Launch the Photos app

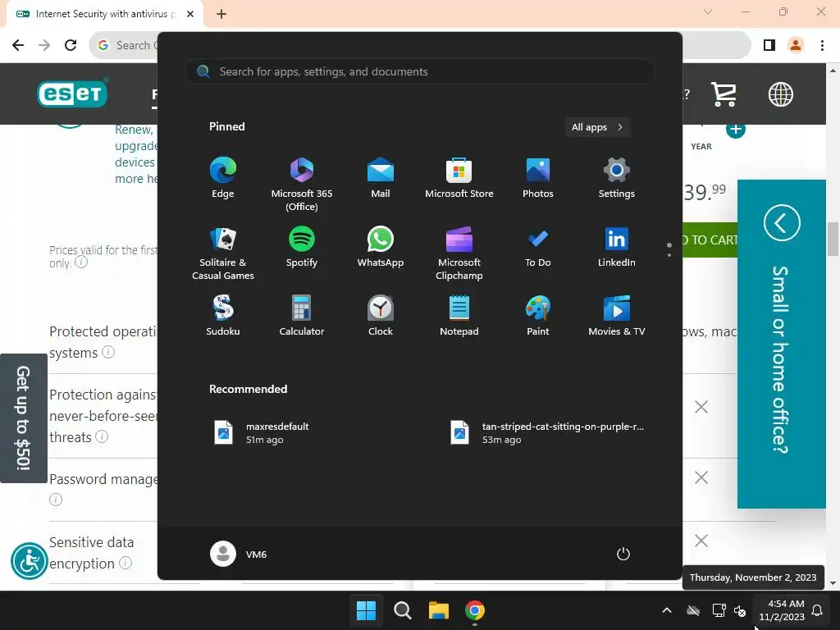[538, 177]
